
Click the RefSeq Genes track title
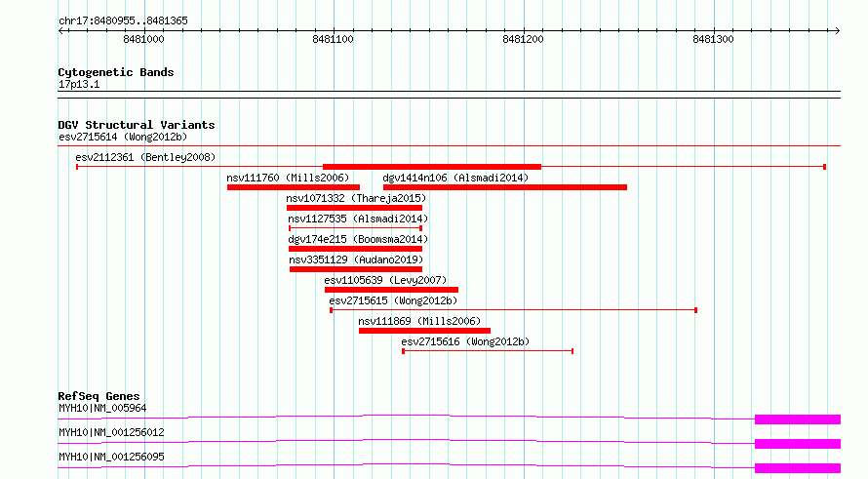pyautogui.click(x=99, y=396)
